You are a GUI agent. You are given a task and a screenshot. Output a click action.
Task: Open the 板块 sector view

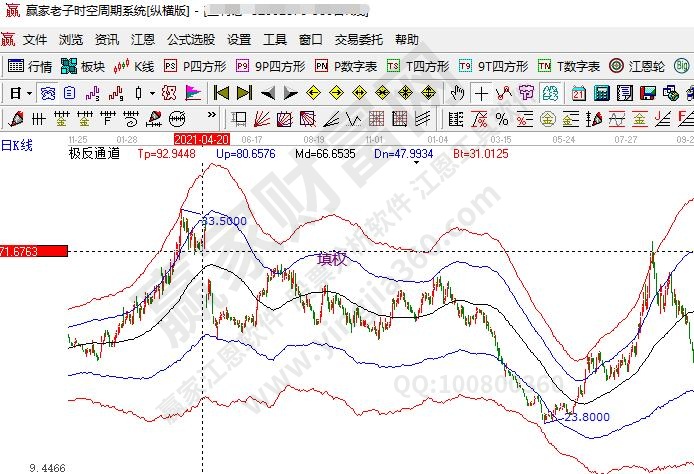[82, 66]
